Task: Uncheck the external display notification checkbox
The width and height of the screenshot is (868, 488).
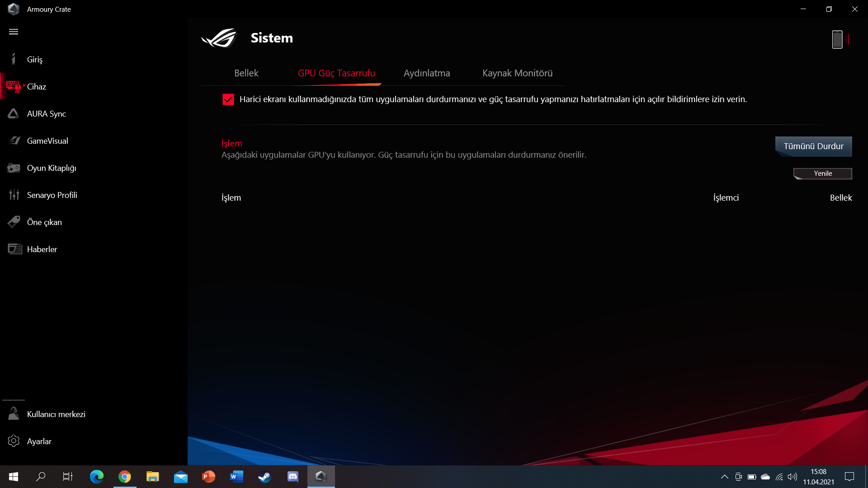Action: pyautogui.click(x=228, y=99)
